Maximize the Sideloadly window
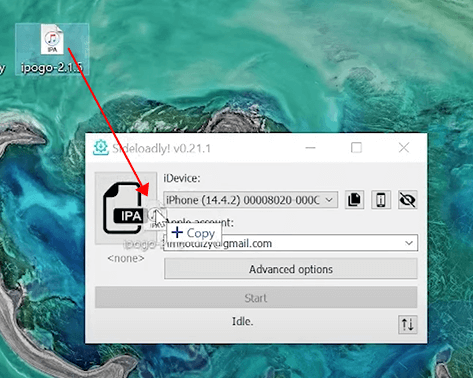 click(356, 148)
